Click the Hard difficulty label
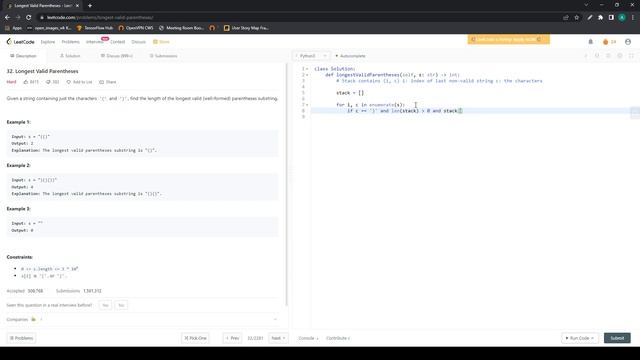This screenshot has height=360, width=640. pos(11,82)
